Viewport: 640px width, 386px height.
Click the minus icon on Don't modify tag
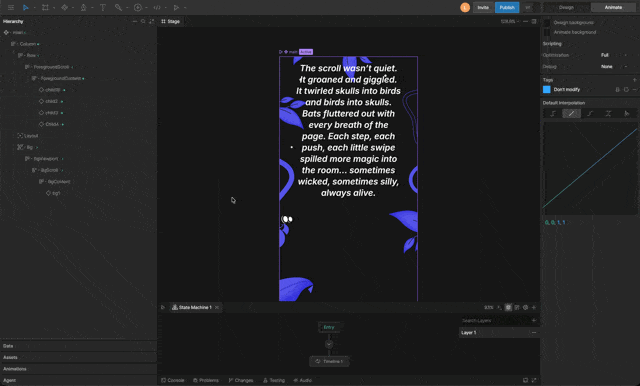634,89
